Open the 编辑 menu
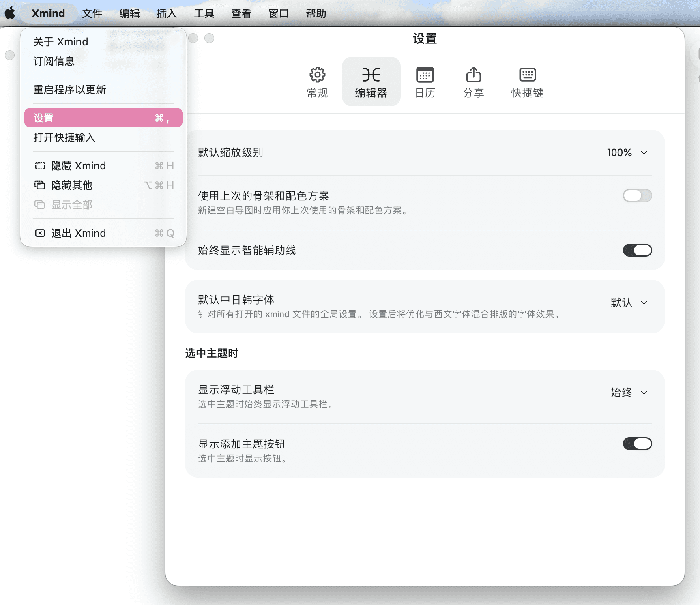The width and height of the screenshot is (700, 605). click(x=129, y=13)
